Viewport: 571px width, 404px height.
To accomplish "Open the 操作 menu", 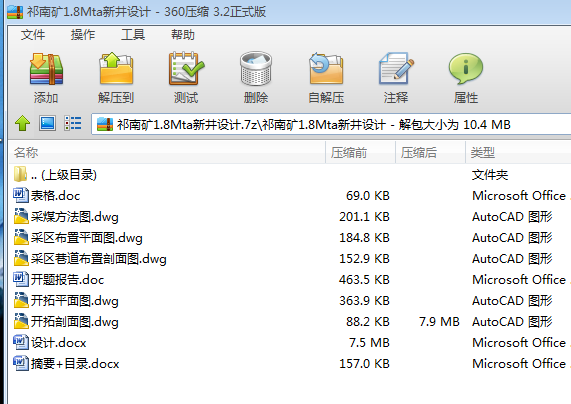I will click(83, 35).
